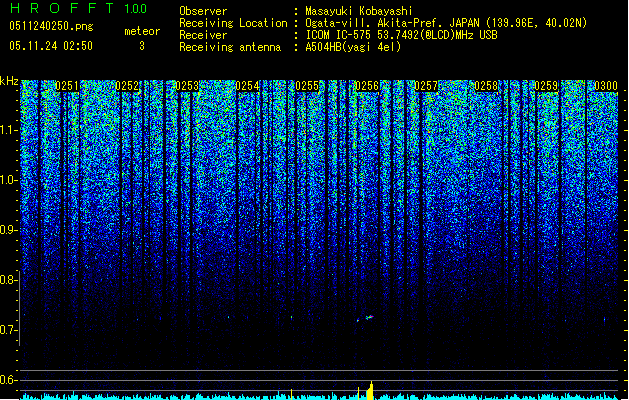
Task: Select observer name Masayuki Kobayashi
Action: tap(359, 11)
